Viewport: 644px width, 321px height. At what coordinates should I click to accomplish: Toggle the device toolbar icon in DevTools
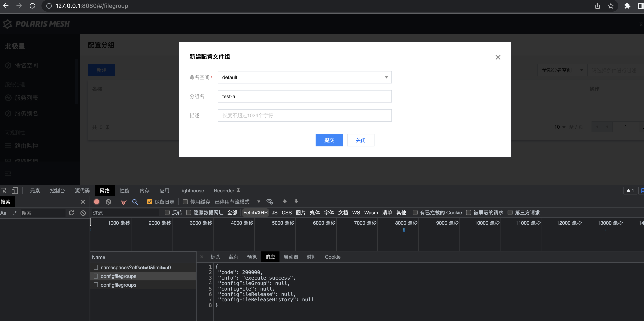point(15,191)
